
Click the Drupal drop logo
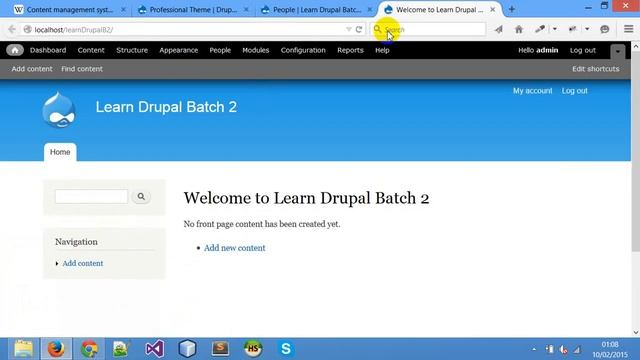click(x=59, y=110)
